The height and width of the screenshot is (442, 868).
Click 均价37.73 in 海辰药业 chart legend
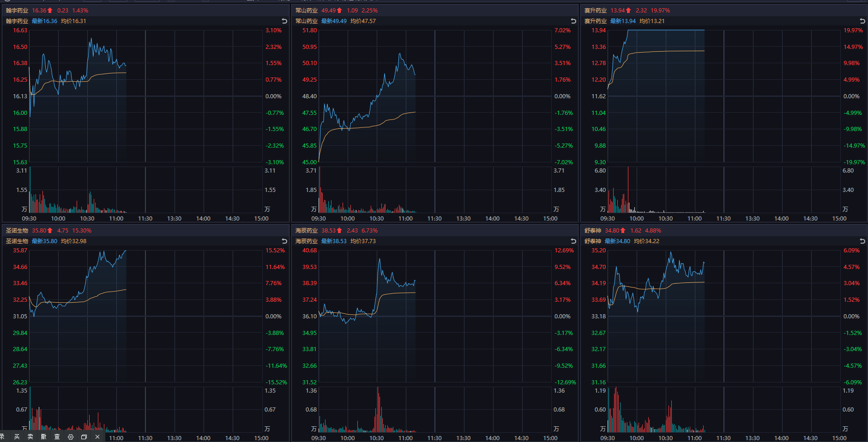tap(363, 241)
